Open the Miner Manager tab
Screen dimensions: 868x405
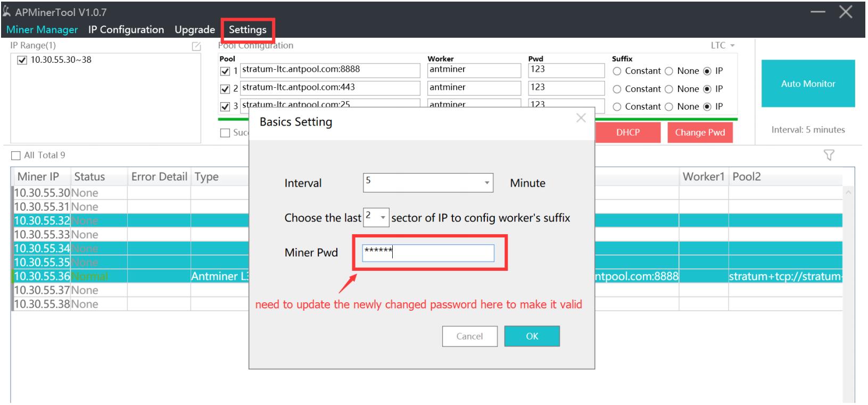(x=42, y=30)
